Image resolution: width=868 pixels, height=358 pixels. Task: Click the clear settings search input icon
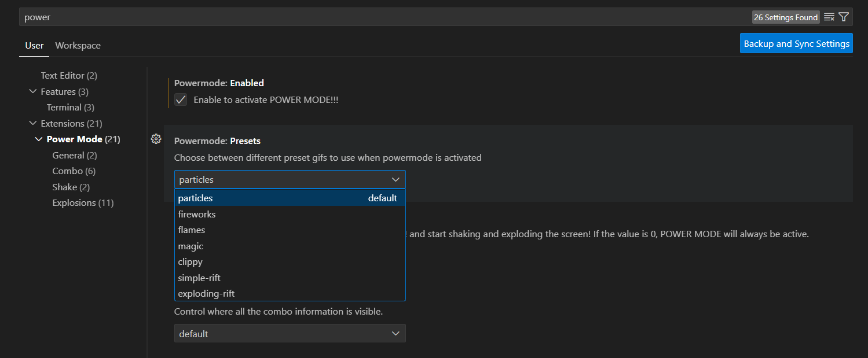(x=829, y=17)
